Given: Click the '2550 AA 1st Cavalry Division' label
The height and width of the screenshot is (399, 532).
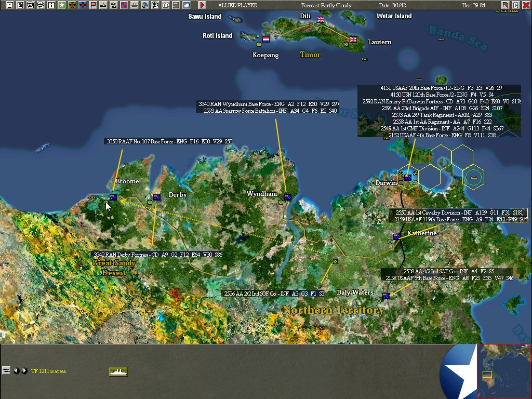Looking at the screenshot, I should [459, 212].
